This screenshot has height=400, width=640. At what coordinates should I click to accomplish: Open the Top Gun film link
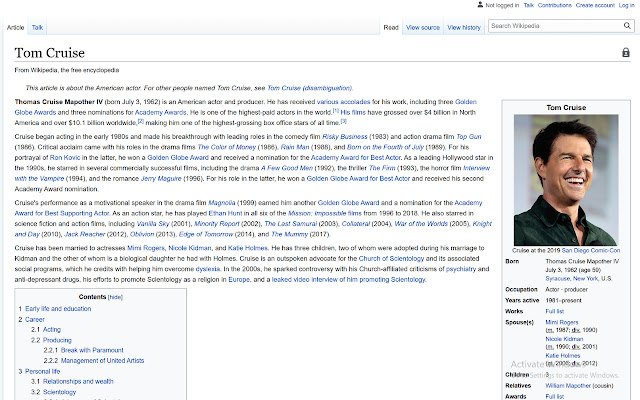pos(469,137)
